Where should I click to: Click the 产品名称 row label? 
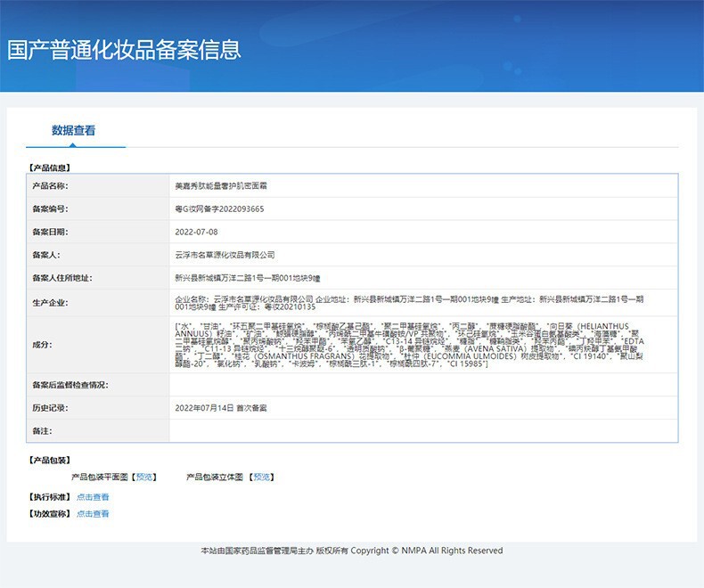(x=50, y=186)
